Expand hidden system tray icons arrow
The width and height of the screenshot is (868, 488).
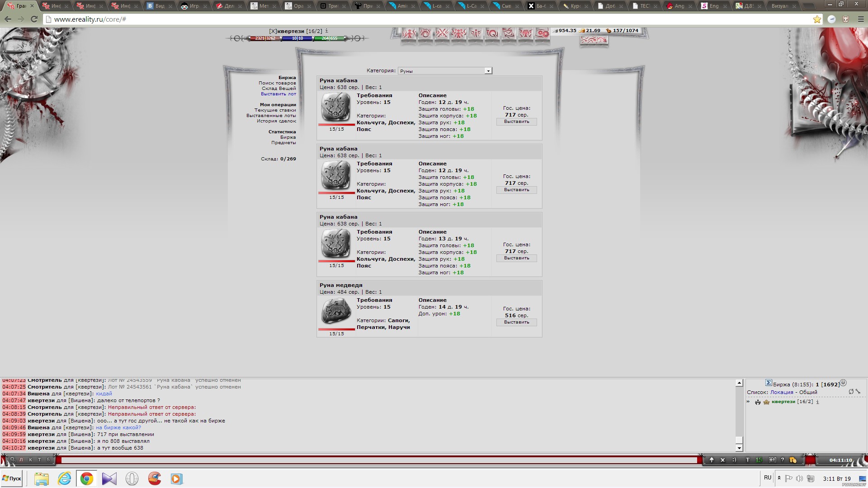click(779, 478)
